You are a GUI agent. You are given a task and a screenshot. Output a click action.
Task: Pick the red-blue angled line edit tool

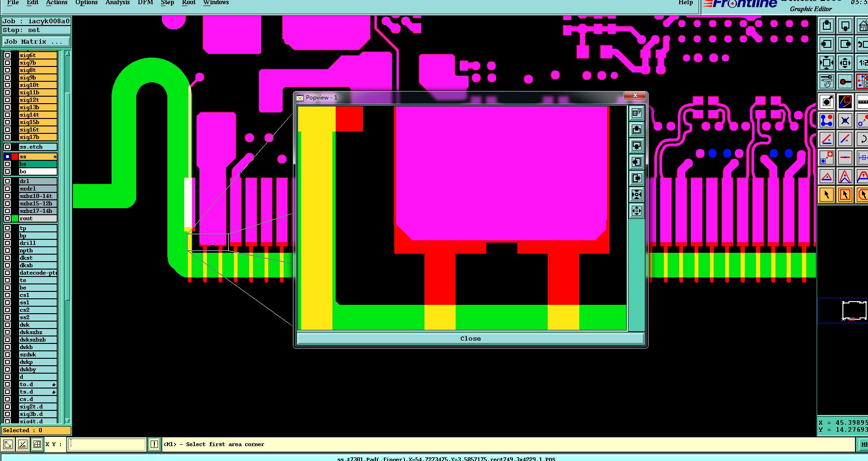tap(826, 139)
